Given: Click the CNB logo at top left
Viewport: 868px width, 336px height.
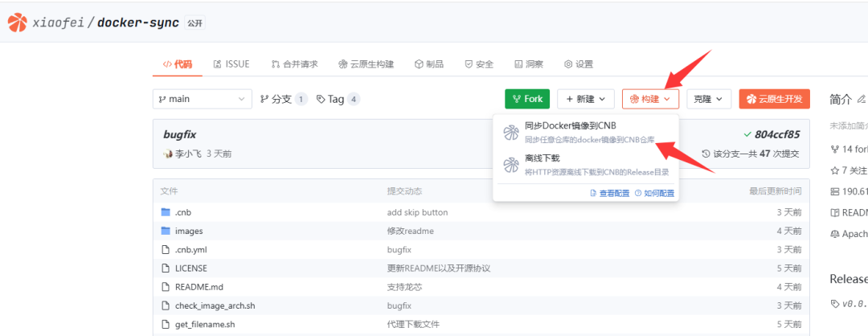Looking at the screenshot, I should (17, 23).
